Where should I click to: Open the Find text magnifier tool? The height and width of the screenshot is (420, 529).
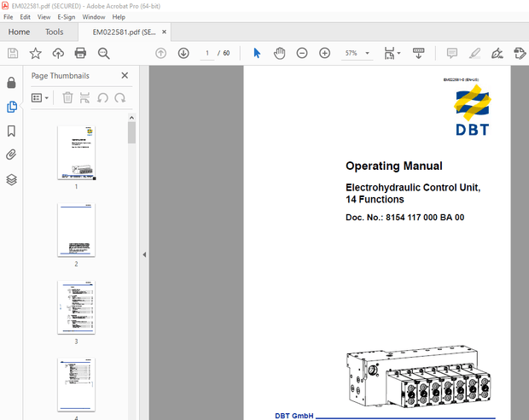[x=103, y=53]
